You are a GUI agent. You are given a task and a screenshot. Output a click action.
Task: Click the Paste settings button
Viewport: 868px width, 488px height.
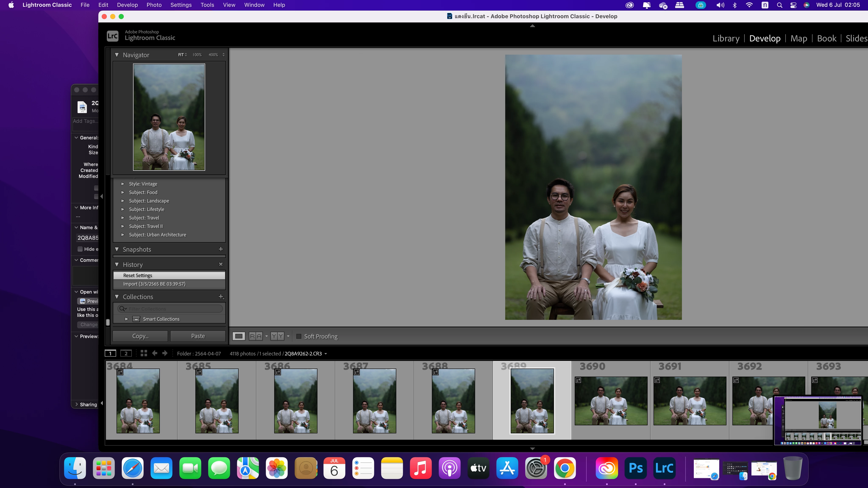[198, 336]
